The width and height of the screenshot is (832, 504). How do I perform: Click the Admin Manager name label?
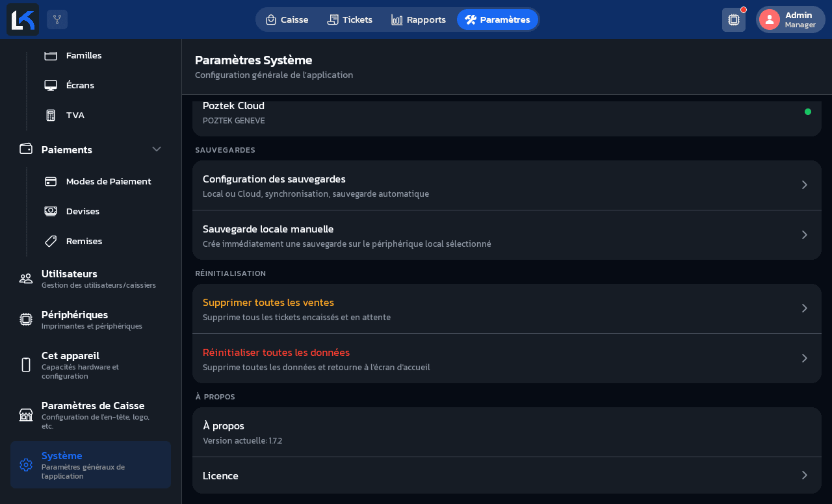800,19
